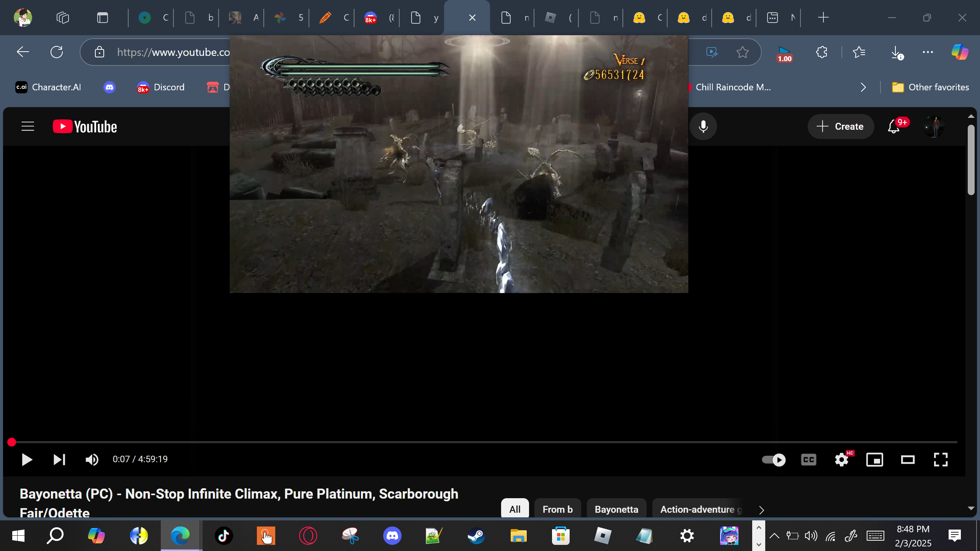Go to the YouTube home logo
Screen dimensions: 980x551
pos(85,127)
